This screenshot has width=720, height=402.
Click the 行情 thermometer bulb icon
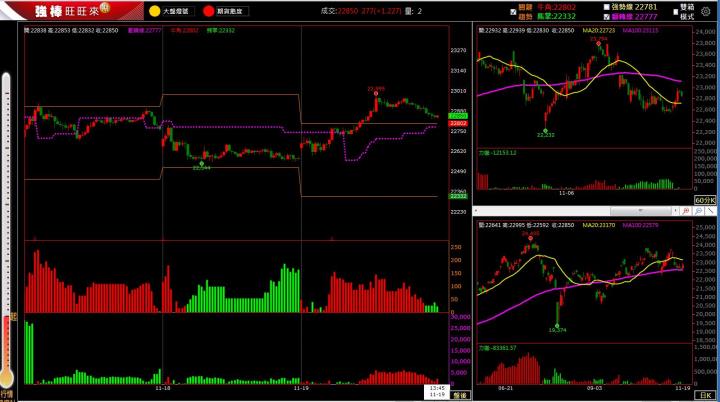(x=8, y=380)
